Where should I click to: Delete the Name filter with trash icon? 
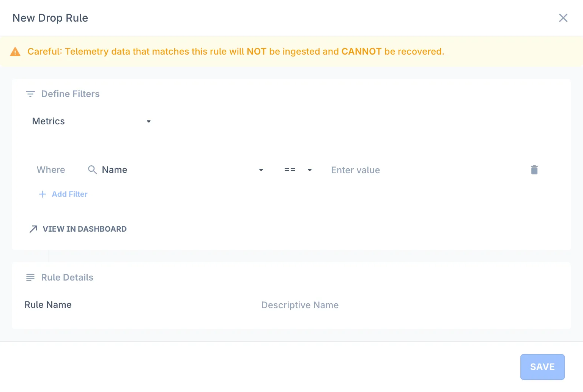pyautogui.click(x=534, y=170)
